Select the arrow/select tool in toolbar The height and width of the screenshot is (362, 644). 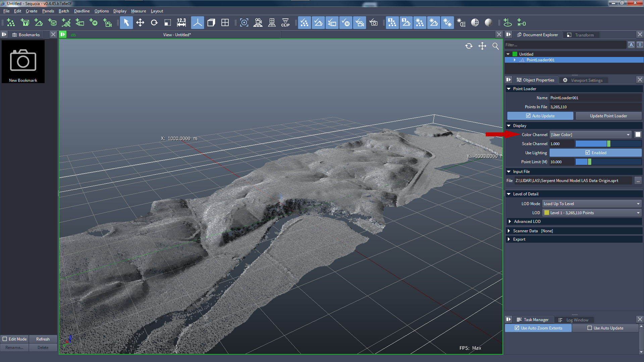(126, 23)
